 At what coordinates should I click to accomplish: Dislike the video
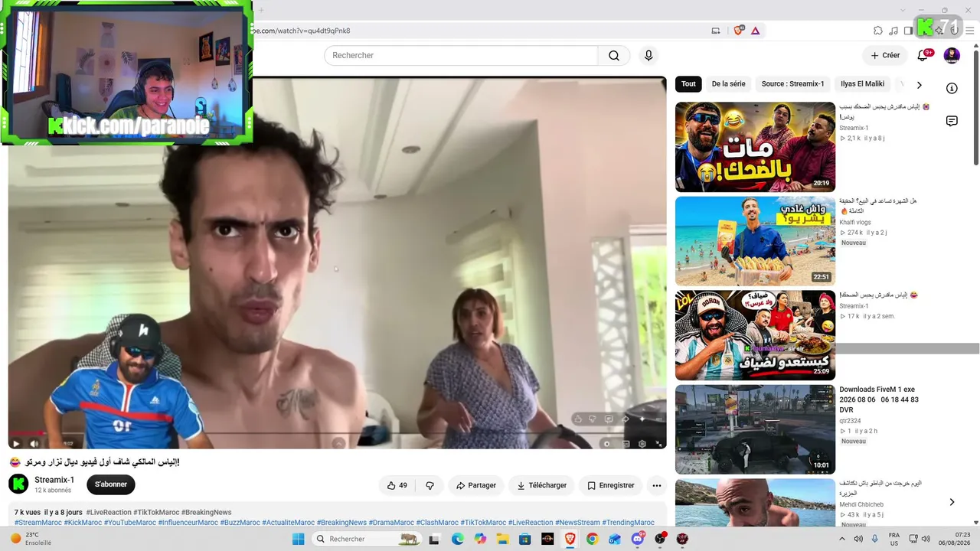[x=430, y=485]
